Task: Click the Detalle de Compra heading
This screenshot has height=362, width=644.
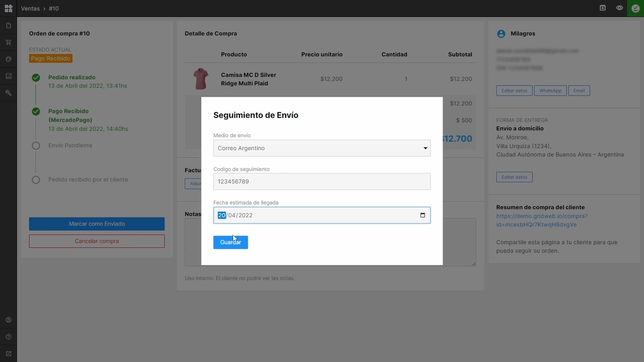Action: (x=211, y=33)
